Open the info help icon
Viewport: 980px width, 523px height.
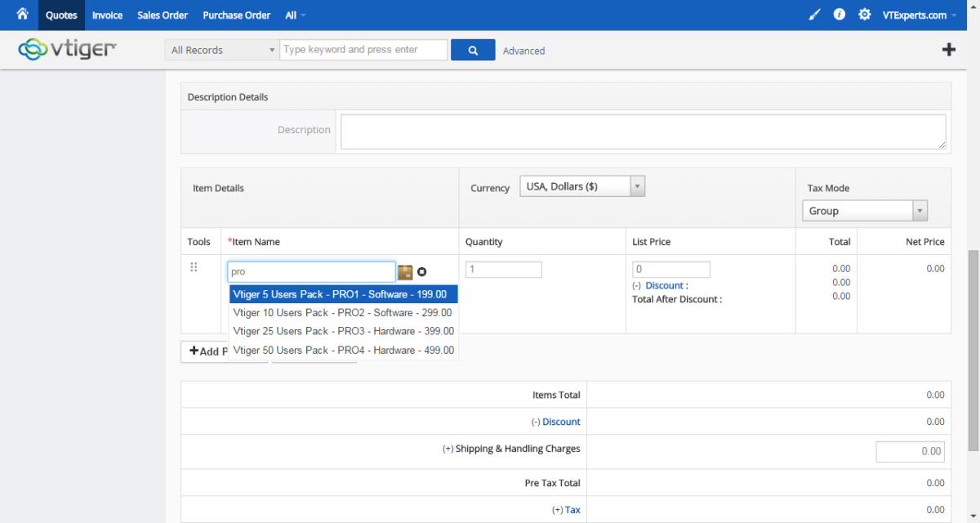[x=839, y=15]
